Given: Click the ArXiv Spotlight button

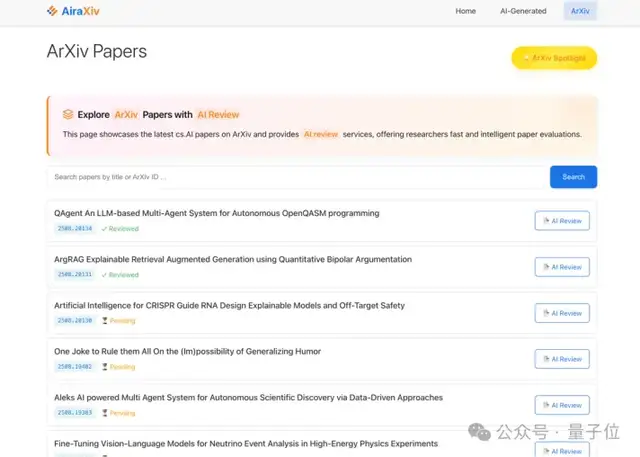Looking at the screenshot, I should [x=554, y=58].
